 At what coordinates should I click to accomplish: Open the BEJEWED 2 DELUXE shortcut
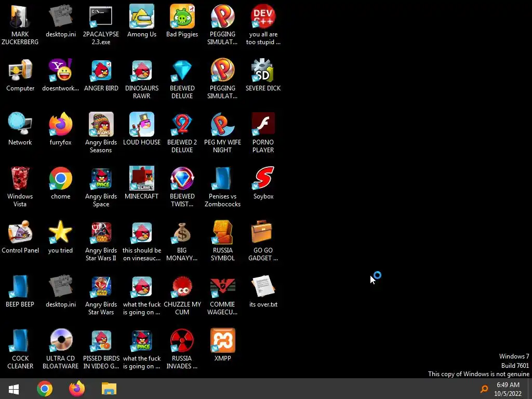tap(182, 124)
